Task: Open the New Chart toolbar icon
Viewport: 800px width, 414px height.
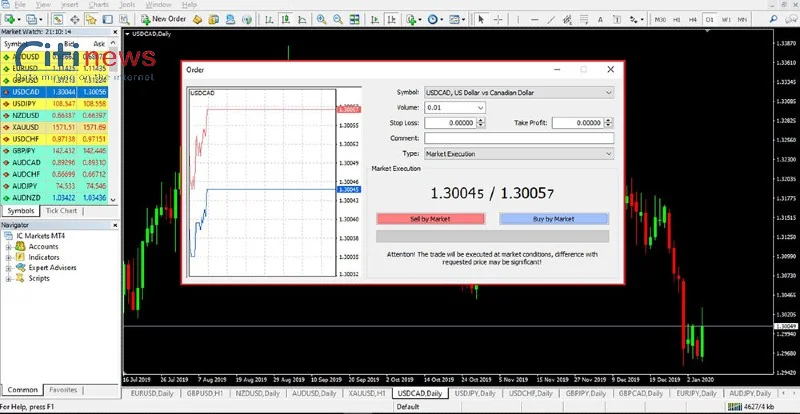Action: tap(12, 19)
